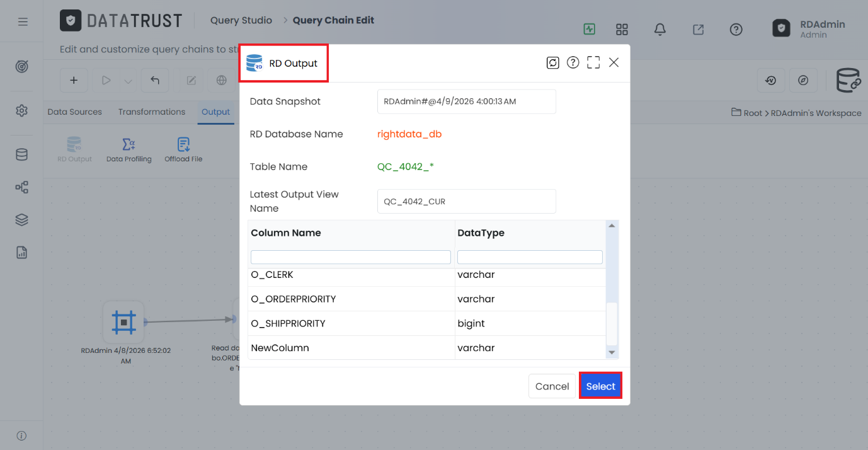868x450 pixels.
Task: Click the plus add button in toolbar
Action: point(74,80)
